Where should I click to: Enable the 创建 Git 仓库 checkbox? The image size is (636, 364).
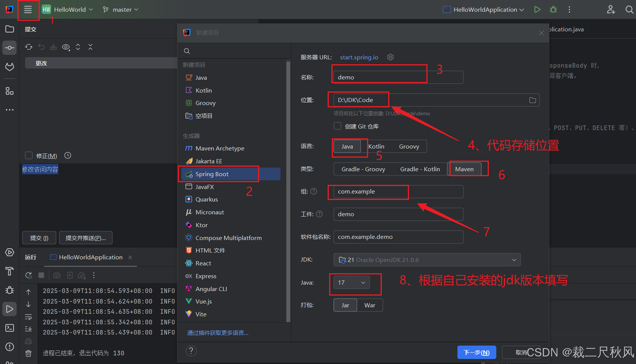[337, 126]
